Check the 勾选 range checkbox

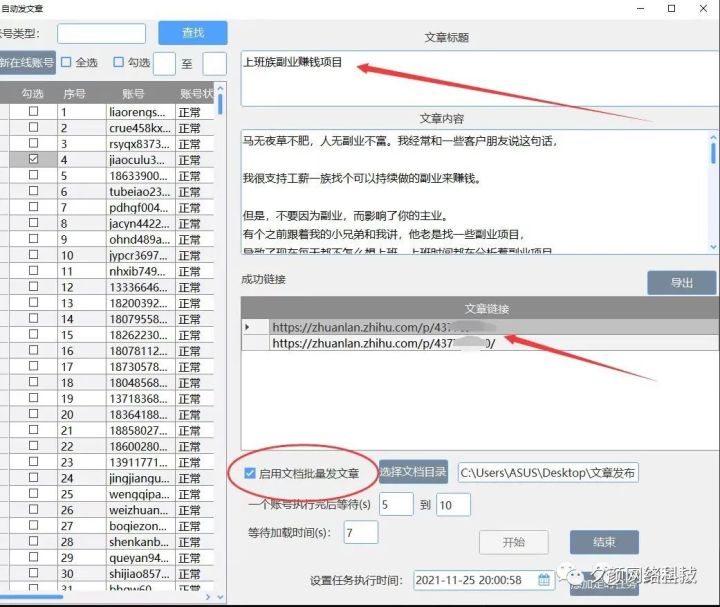[x=119, y=62]
